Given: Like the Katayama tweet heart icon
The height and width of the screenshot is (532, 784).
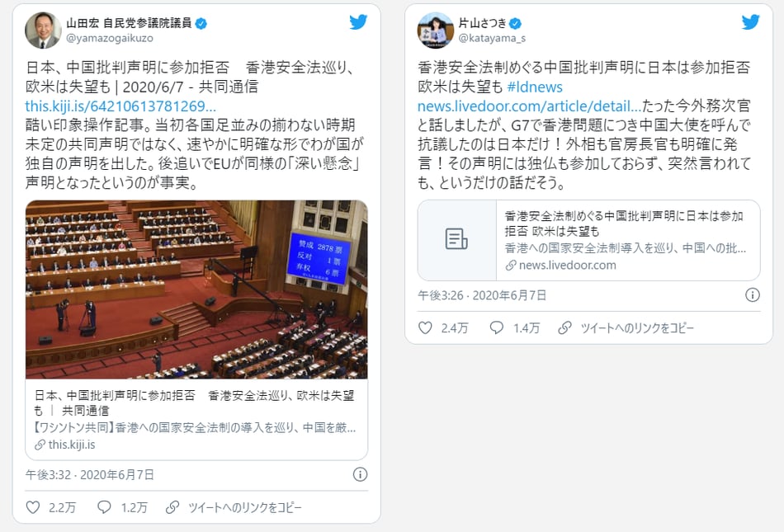Looking at the screenshot, I should (x=425, y=327).
